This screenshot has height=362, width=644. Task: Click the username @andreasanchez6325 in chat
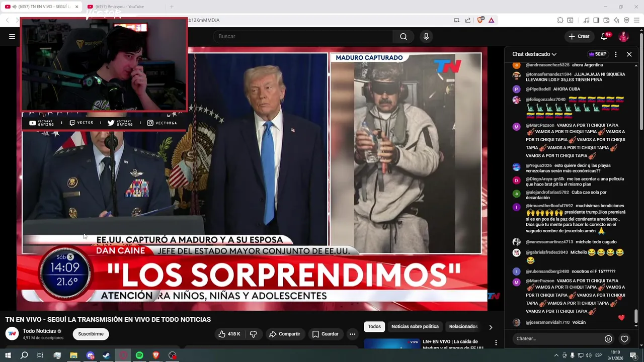[547, 65]
